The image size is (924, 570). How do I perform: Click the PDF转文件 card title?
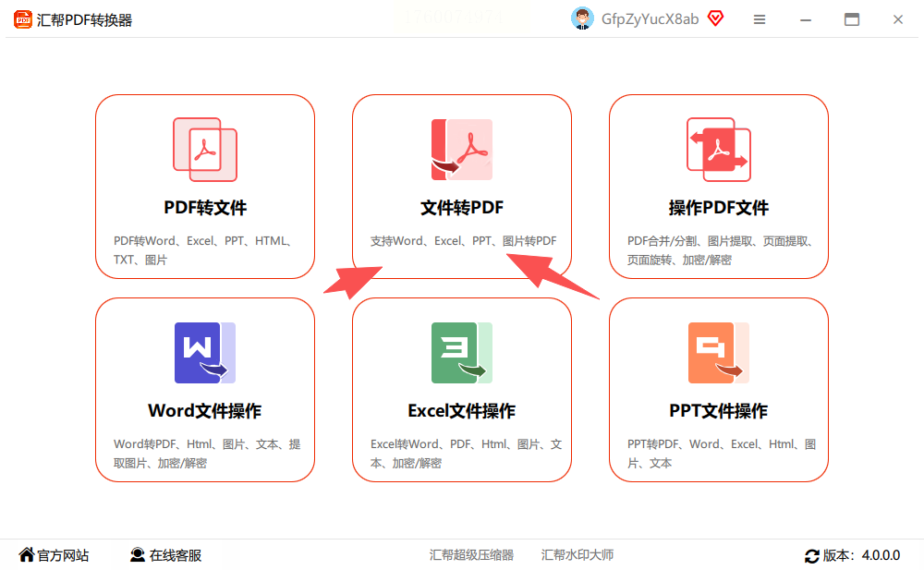pyautogui.click(x=205, y=208)
